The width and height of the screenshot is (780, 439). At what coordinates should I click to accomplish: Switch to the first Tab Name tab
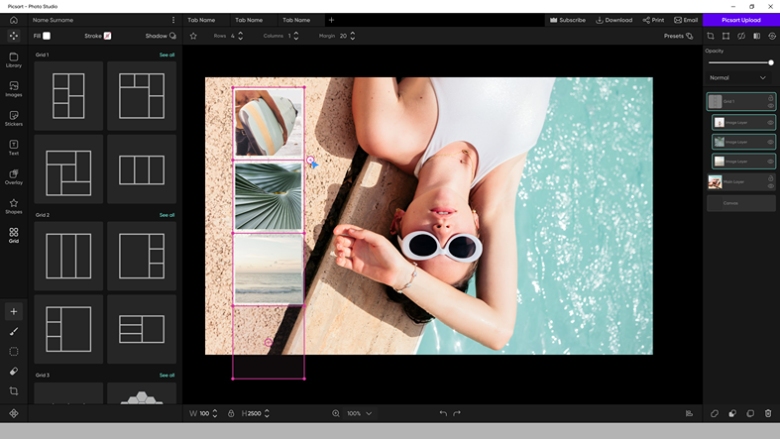point(201,20)
